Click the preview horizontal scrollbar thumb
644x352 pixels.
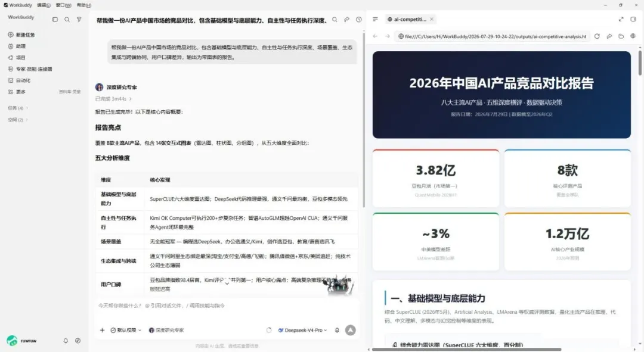point(466,350)
